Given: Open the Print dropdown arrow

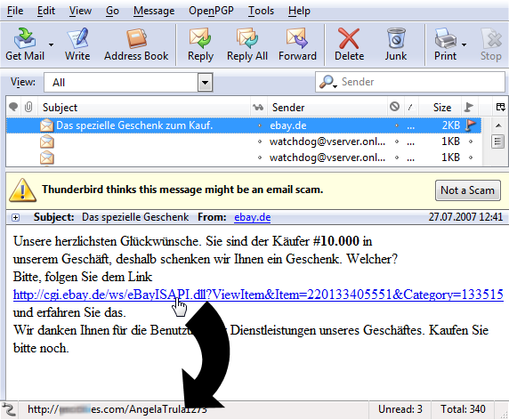Looking at the screenshot, I should coord(464,44).
